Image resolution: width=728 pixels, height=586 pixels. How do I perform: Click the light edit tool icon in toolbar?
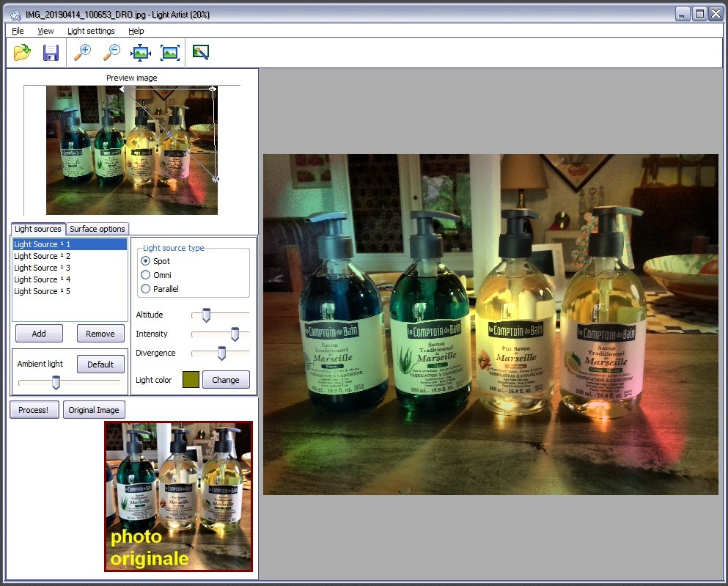(201, 53)
